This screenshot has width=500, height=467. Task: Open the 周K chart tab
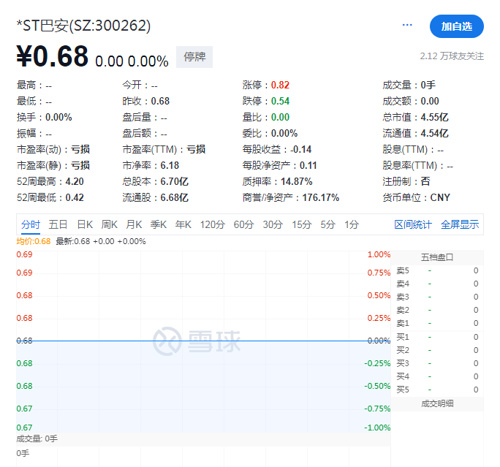(109, 225)
